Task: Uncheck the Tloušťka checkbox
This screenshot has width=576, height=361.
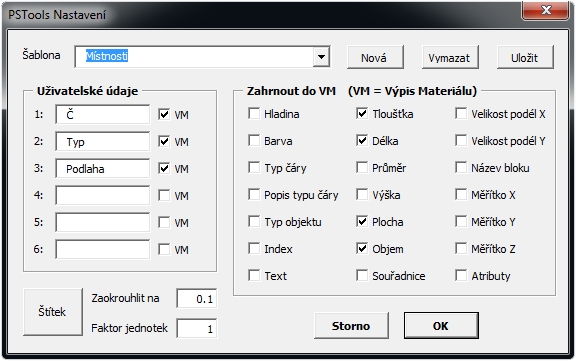Action: click(x=362, y=113)
